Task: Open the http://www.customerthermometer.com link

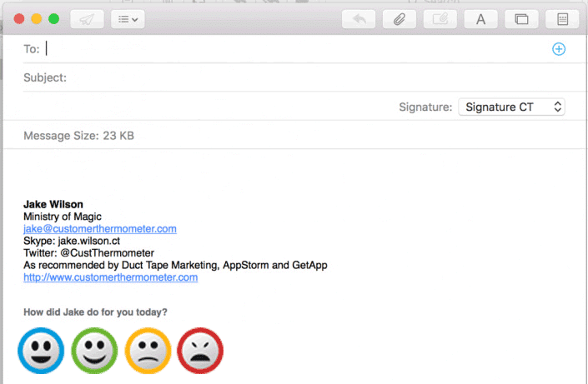Action: [111, 277]
